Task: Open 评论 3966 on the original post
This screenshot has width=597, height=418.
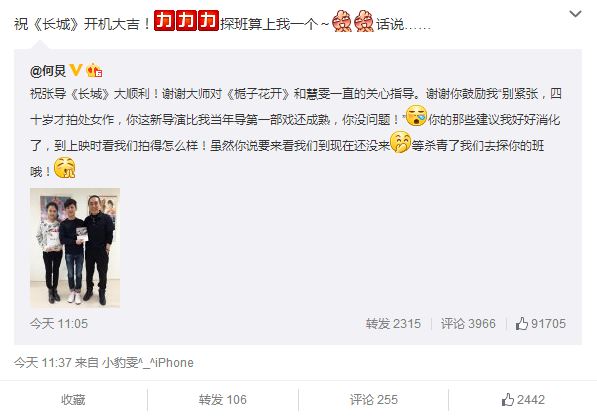Action: point(468,324)
